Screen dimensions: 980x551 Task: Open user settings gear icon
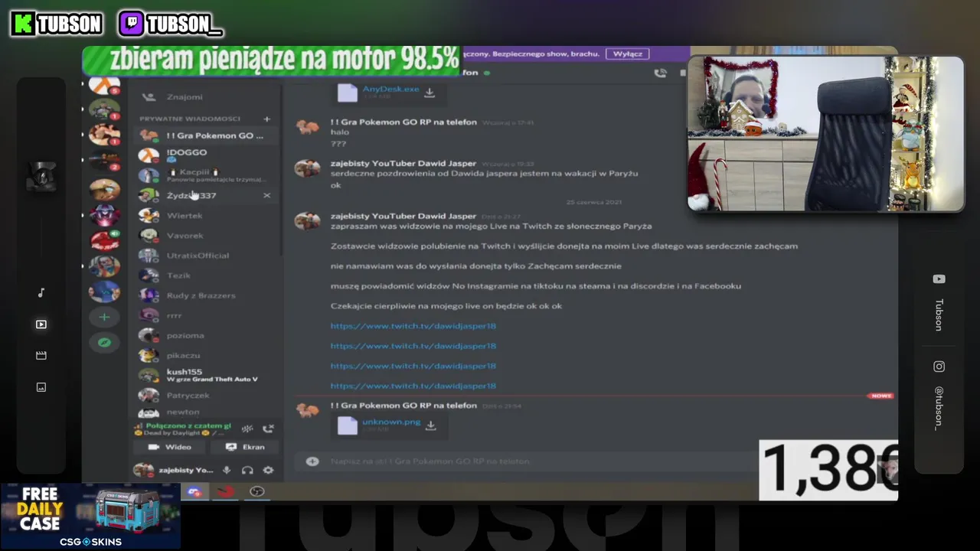tap(268, 470)
